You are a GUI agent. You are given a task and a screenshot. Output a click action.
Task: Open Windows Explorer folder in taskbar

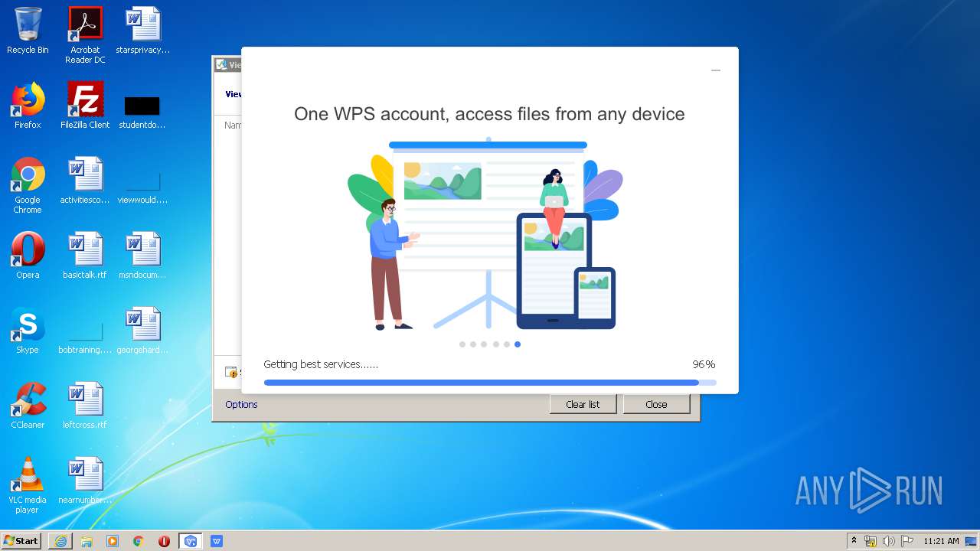coord(87,541)
